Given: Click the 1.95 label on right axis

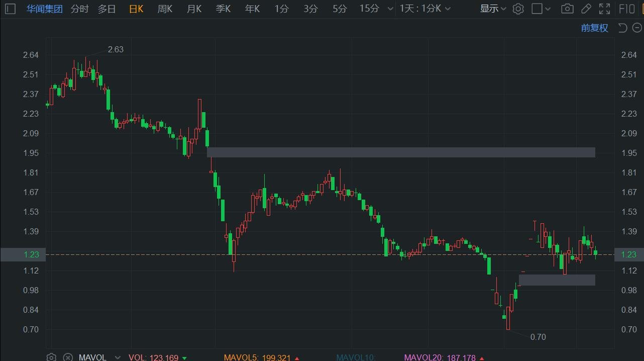Looking at the screenshot, I should click(x=629, y=153).
